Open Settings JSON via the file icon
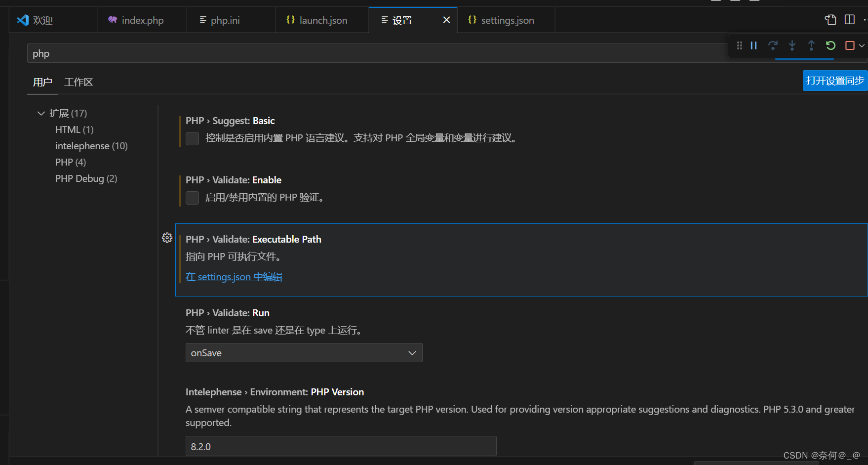 [x=830, y=20]
